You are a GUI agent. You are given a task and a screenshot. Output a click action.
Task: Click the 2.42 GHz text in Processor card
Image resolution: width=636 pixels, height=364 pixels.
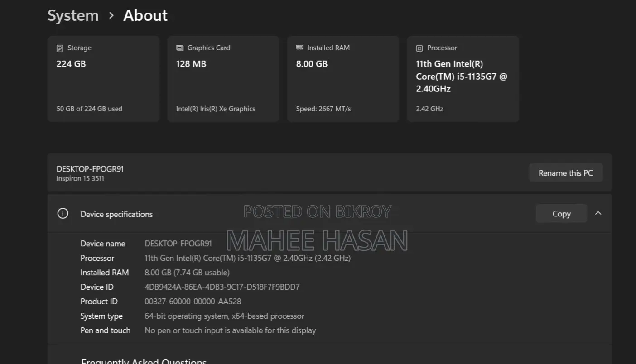(429, 109)
